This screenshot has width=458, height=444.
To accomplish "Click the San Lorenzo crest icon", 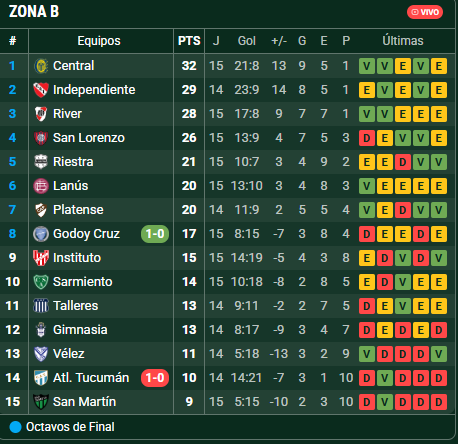I will click(x=41, y=138).
